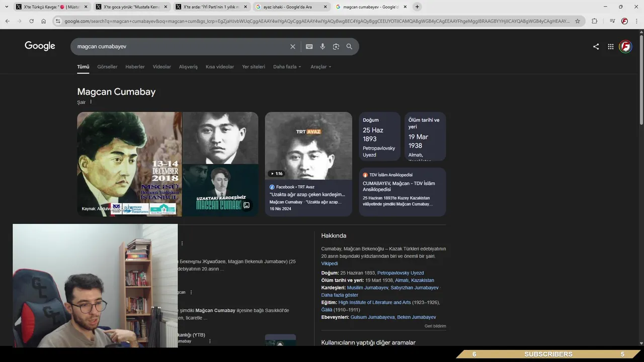Go back to the previous page

[7, 21]
